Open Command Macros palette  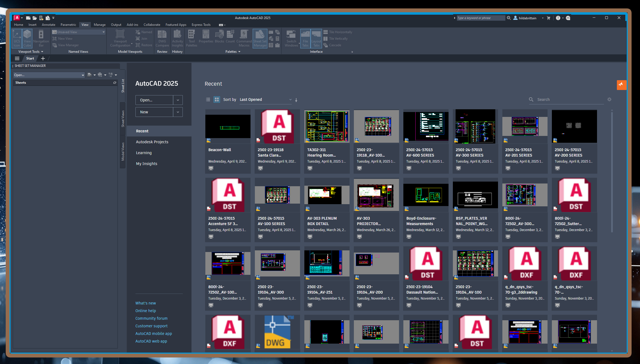pos(244,38)
